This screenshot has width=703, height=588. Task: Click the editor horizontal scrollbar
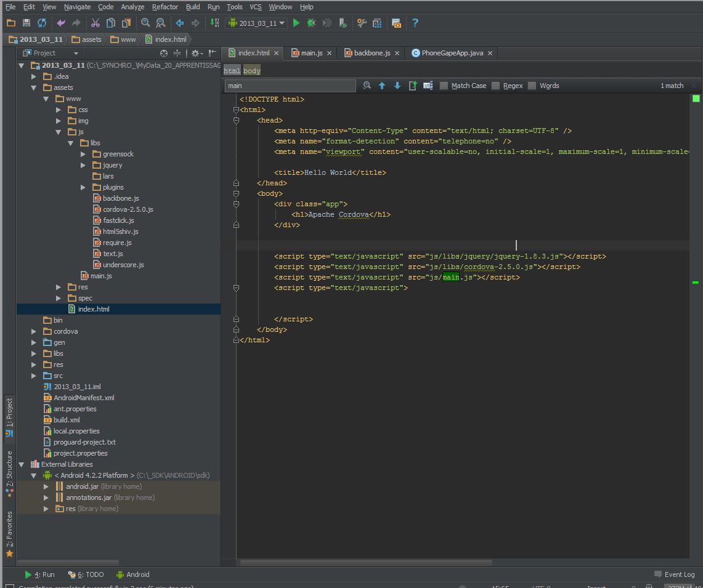366,563
